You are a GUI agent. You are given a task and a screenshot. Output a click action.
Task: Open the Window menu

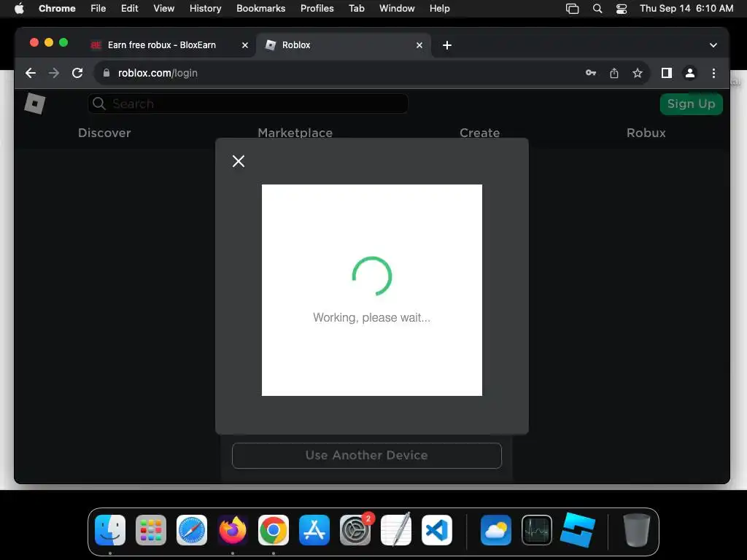(397, 9)
